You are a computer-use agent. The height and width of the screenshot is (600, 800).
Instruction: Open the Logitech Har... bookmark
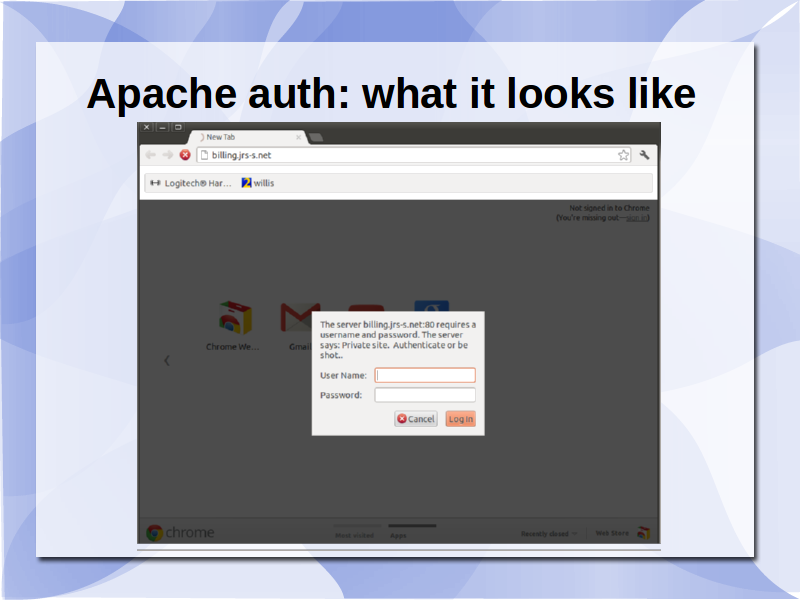tap(191, 183)
